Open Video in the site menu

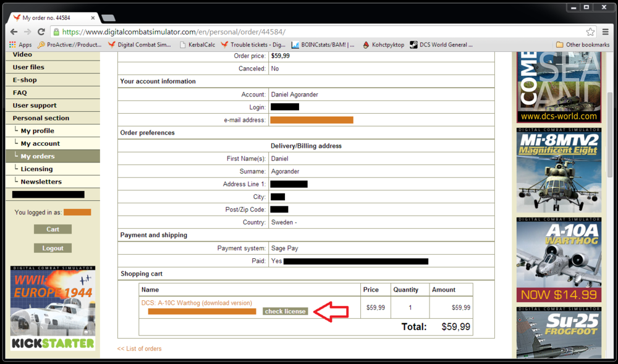pyautogui.click(x=53, y=55)
